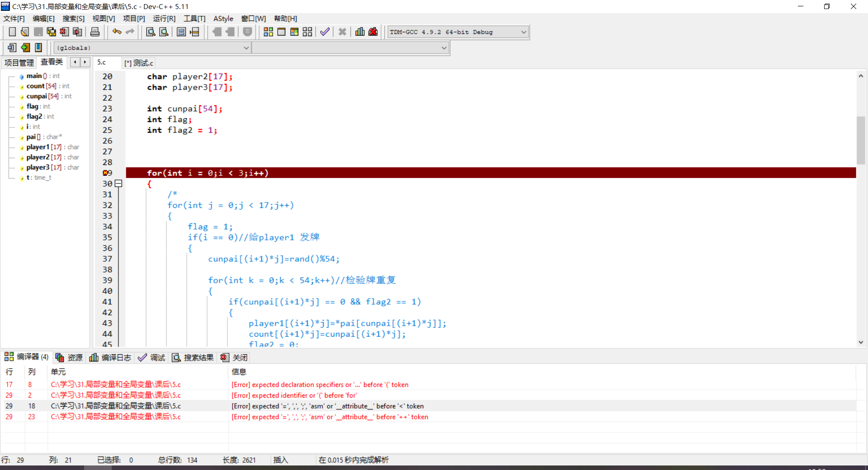Open the compiler set dropdown TDM-GCC 4.9.2
This screenshot has height=470, width=868.
[458, 32]
